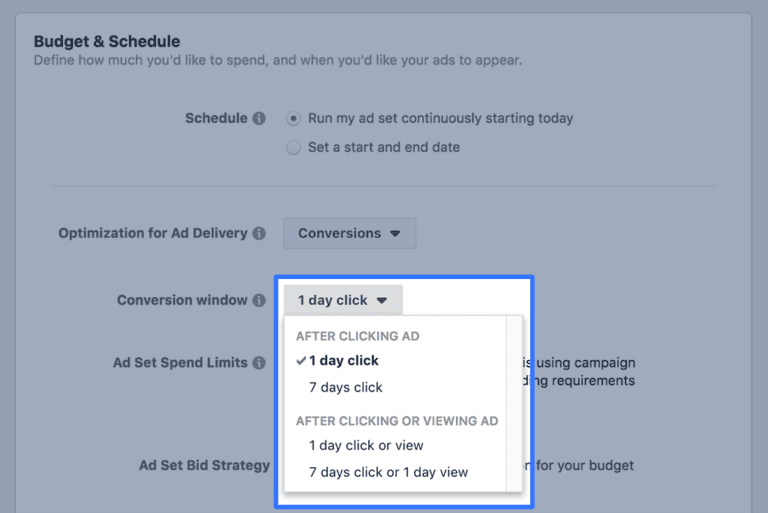The height and width of the screenshot is (513, 768).
Task: Click the dropdown list scrollbar track
Action: coord(514,404)
